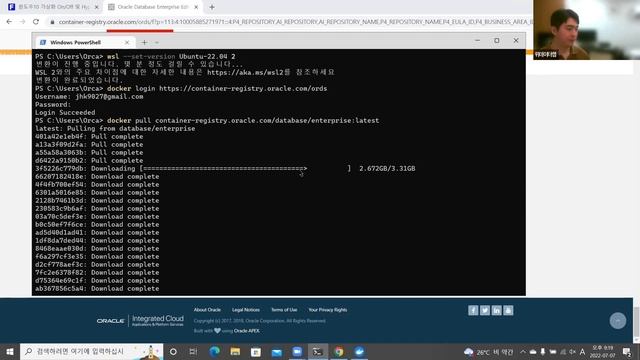
Task: Open File Explorer from taskbar
Action: [x=235, y=351]
